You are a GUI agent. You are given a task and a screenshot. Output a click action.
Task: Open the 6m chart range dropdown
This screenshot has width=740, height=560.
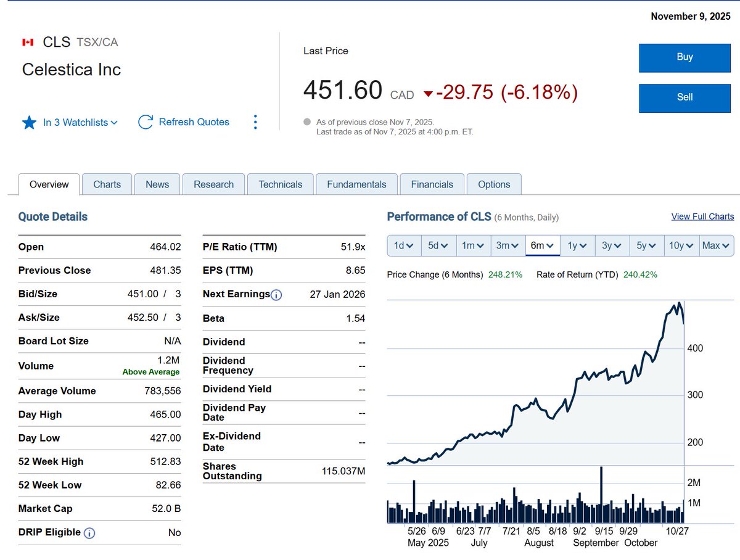[542, 245]
